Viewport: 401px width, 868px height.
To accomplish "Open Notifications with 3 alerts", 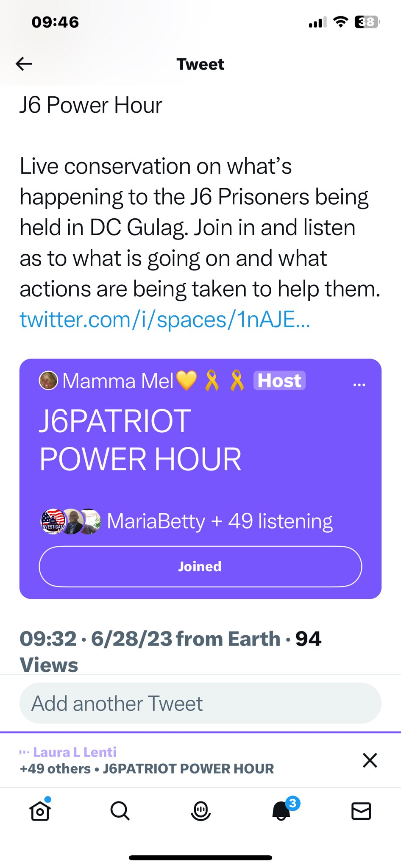I will click(281, 811).
